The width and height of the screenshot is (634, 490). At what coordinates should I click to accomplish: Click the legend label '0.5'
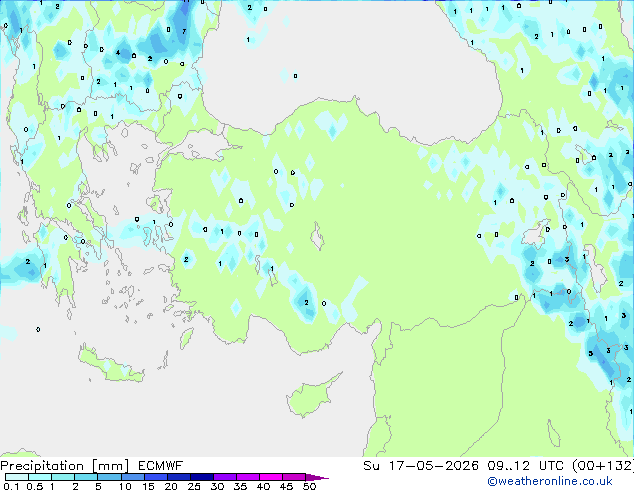pyautogui.click(x=34, y=486)
